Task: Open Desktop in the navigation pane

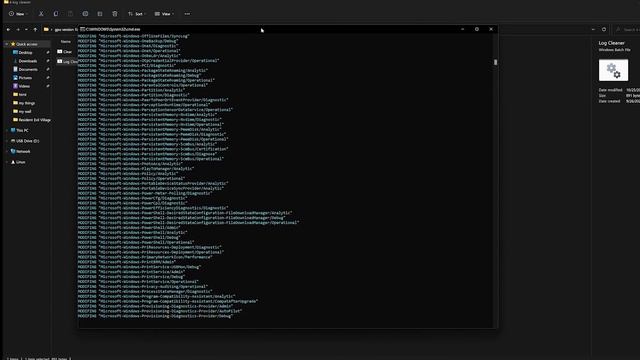Action: (25, 52)
